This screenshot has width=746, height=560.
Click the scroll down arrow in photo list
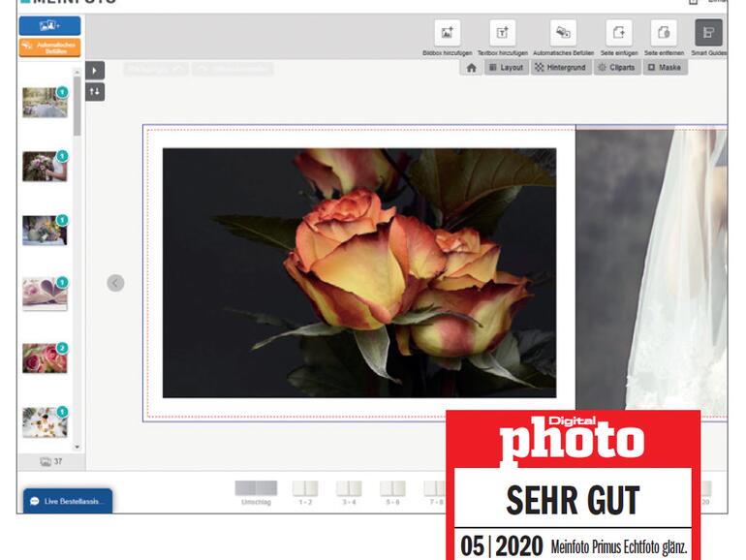coord(78,447)
